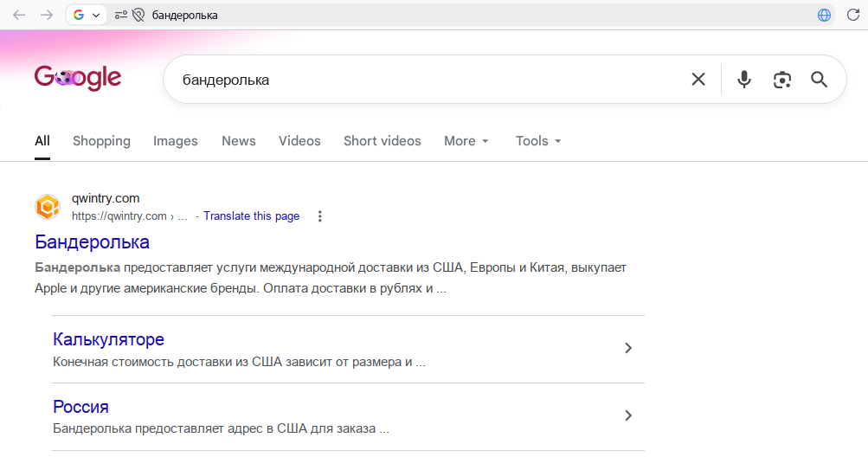Switch to the Videos tab
Viewport: 868px width, 457px height.
[x=299, y=141]
